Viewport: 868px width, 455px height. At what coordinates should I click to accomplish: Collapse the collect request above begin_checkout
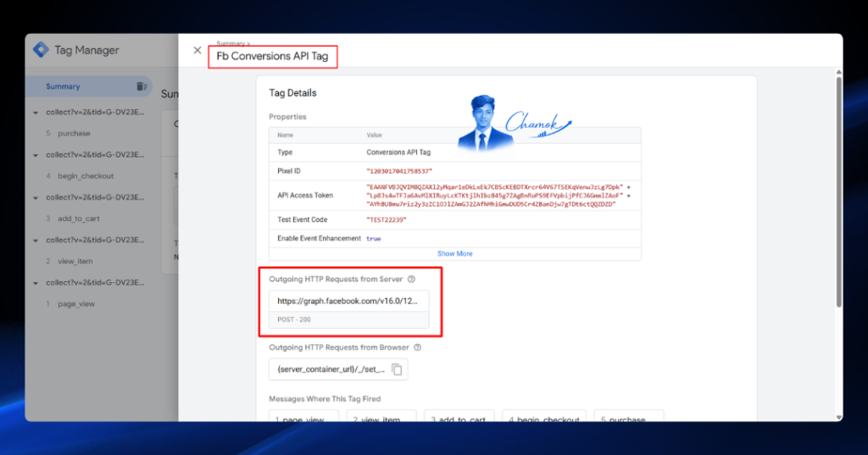tap(36, 155)
